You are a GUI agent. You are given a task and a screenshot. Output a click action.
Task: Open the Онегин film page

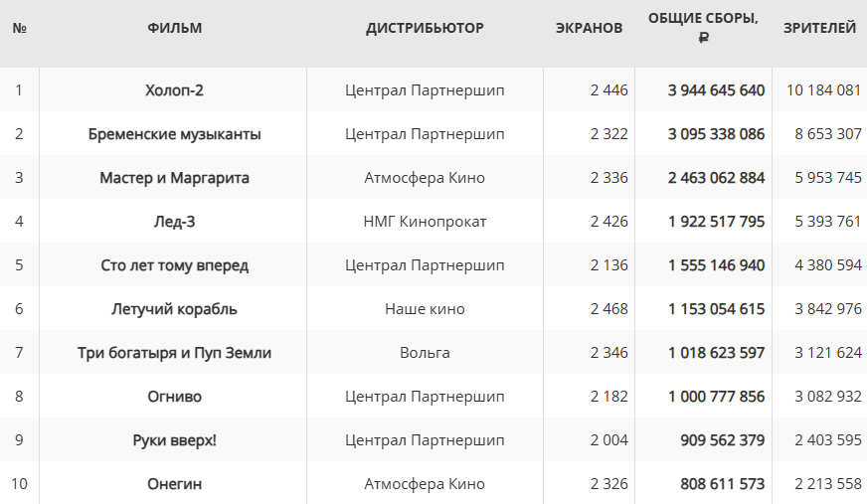(x=174, y=484)
